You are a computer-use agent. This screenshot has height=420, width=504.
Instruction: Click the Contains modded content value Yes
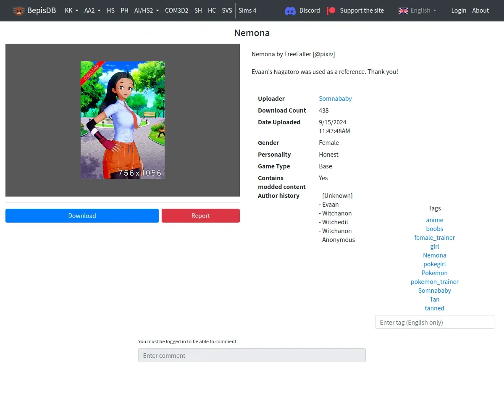pyautogui.click(x=323, y=178)
